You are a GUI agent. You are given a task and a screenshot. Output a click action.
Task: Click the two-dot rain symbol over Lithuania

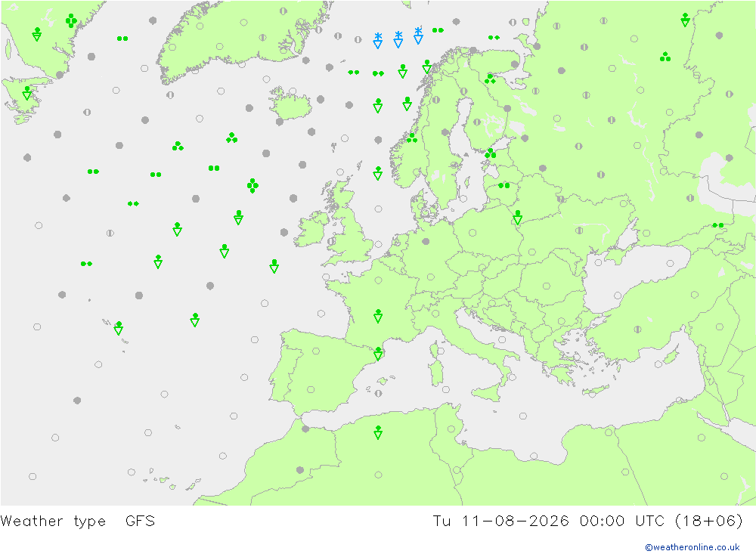pos(503,186)
